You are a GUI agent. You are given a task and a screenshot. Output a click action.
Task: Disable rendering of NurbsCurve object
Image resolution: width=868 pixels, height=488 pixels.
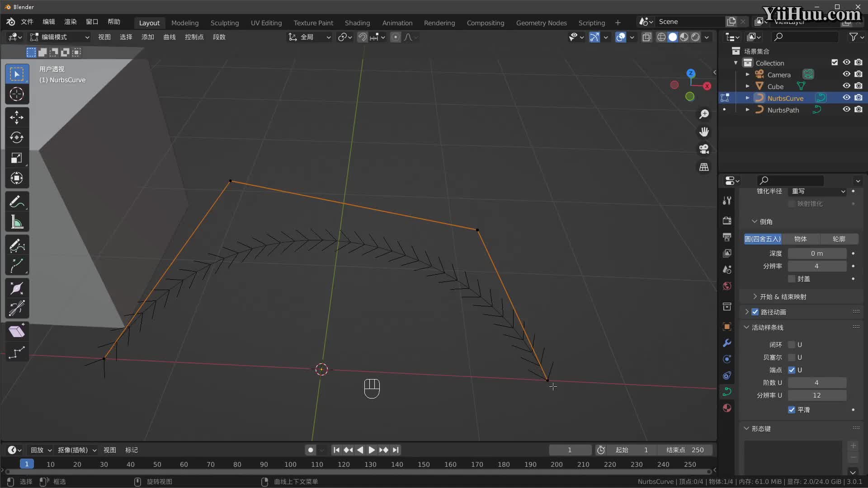858,98
